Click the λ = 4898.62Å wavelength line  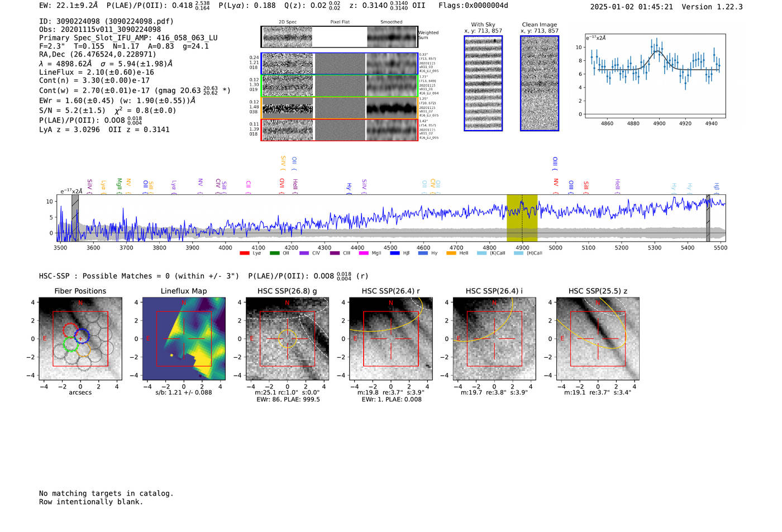pyautogui.click(x=106, y=64)
